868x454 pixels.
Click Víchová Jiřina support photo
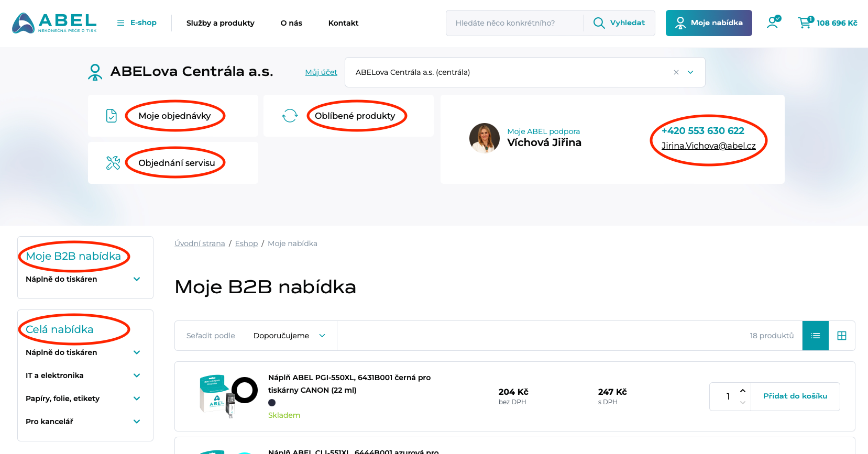point(485,138)
